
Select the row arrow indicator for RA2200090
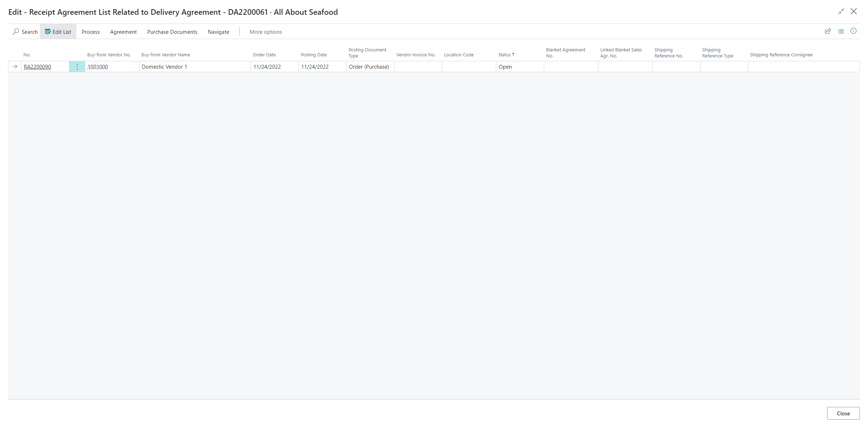(x=15, y=67)
